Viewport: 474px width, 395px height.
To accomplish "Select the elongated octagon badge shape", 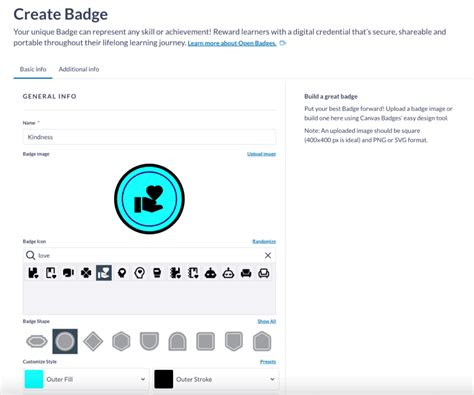I will (37, 341).
